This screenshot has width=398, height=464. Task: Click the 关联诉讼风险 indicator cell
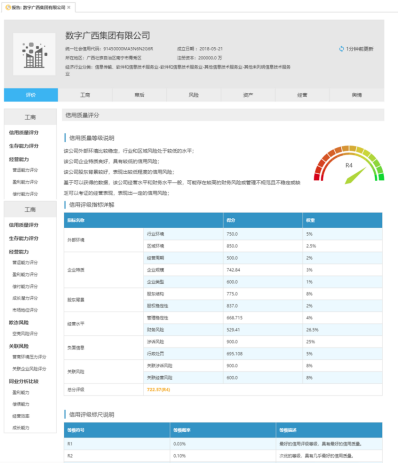(183, 366)
